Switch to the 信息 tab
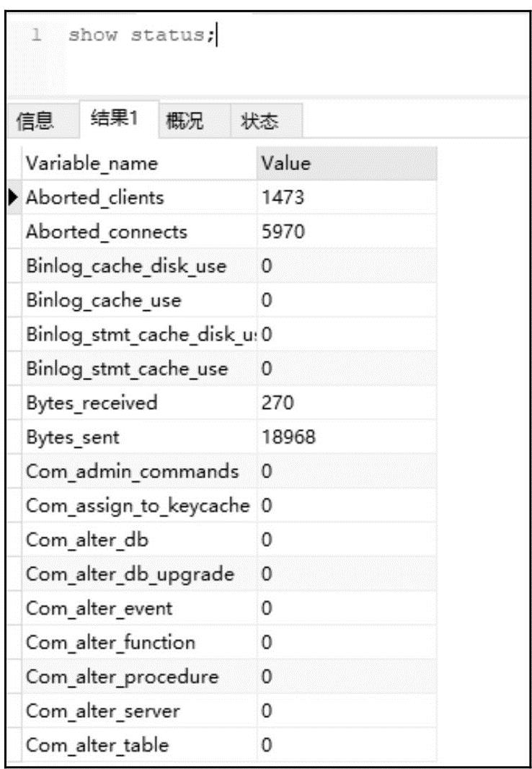Image resolution: width=532 pixels, height=769 pixels. (35, 121)
